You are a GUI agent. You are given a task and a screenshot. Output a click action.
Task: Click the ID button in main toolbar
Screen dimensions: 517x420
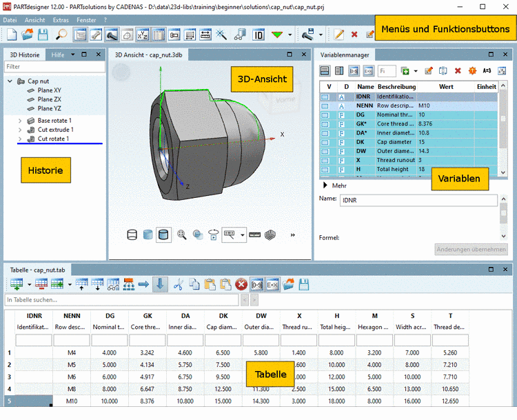[x=258, y=34]
